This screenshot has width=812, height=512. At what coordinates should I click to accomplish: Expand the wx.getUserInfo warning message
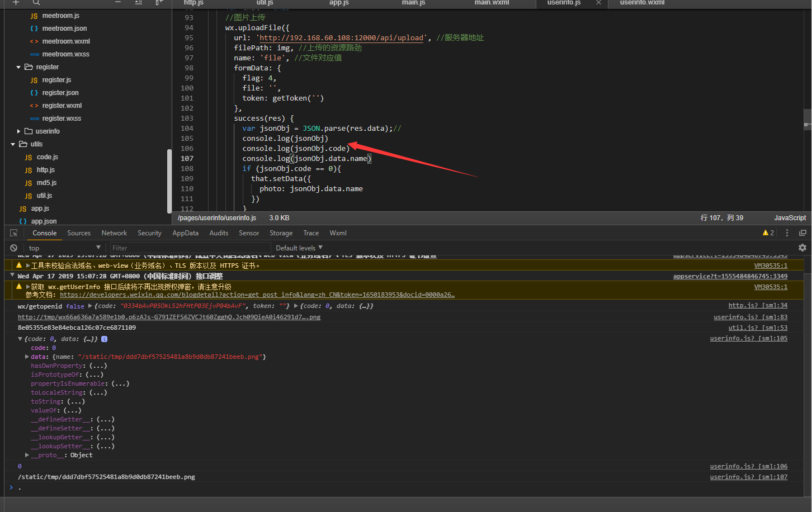click(x=28, y=287)
